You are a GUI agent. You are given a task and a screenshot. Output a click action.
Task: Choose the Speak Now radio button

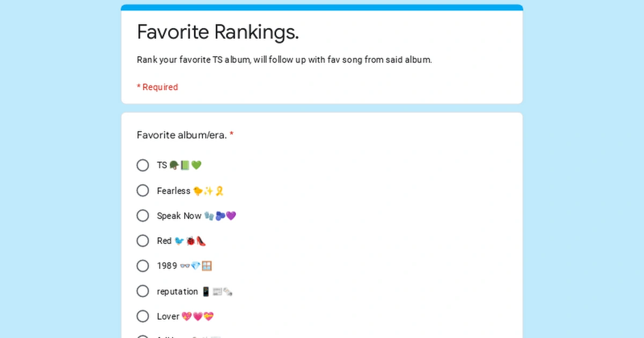point(143,216)
